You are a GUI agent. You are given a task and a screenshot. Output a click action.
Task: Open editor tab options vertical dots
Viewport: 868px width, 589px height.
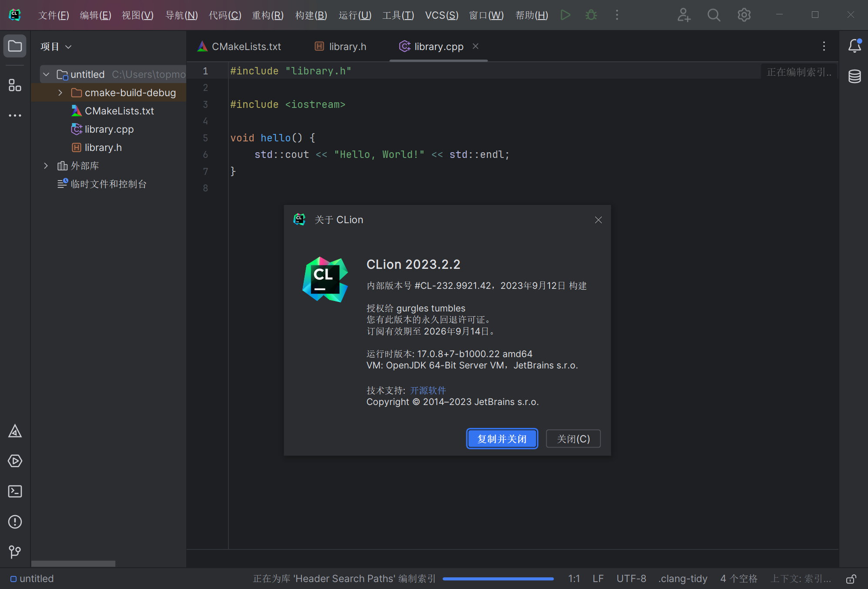point(824,46)
